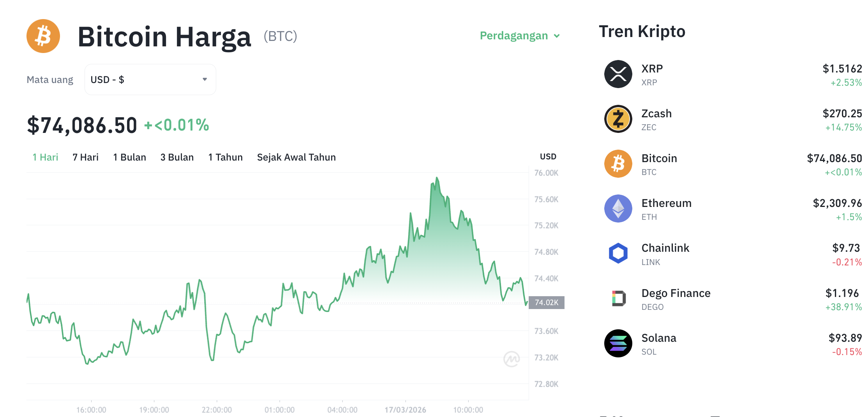Click the Chainlink hexagon icon
Viewport: 868px width, 417px height.
(x=618, y=253)
